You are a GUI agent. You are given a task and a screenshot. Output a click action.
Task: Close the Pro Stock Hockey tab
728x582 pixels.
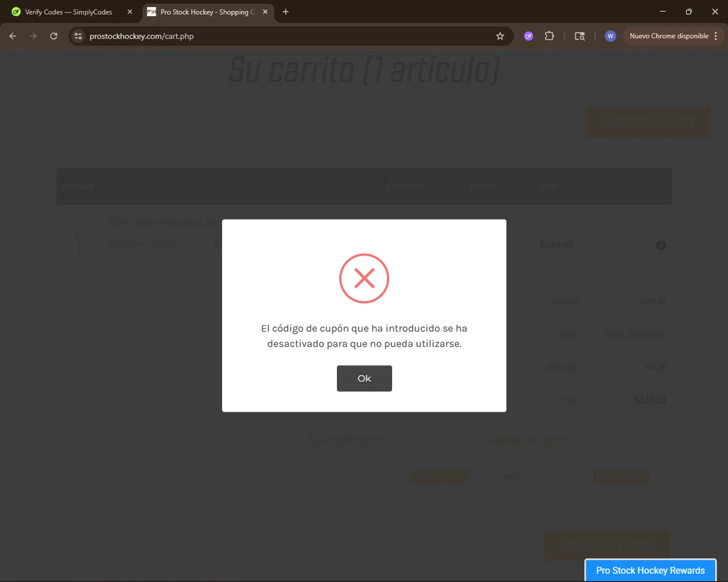265,12
